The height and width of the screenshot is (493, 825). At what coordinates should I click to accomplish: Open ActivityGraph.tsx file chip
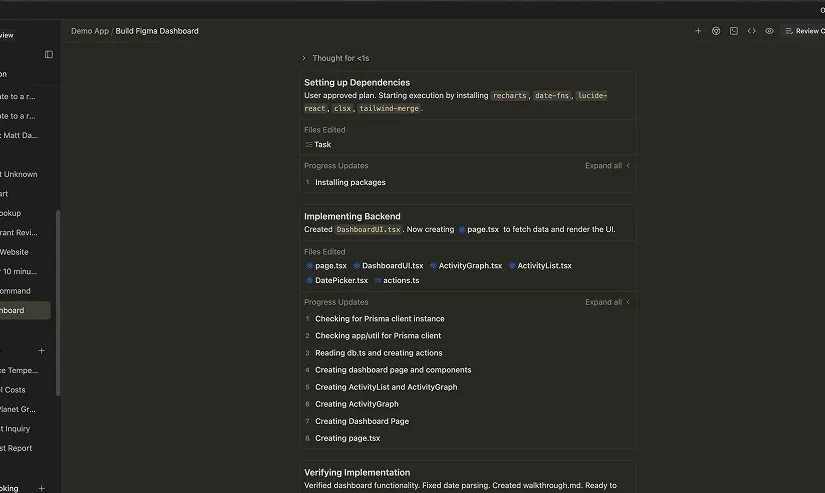click(x=466, y=266)
